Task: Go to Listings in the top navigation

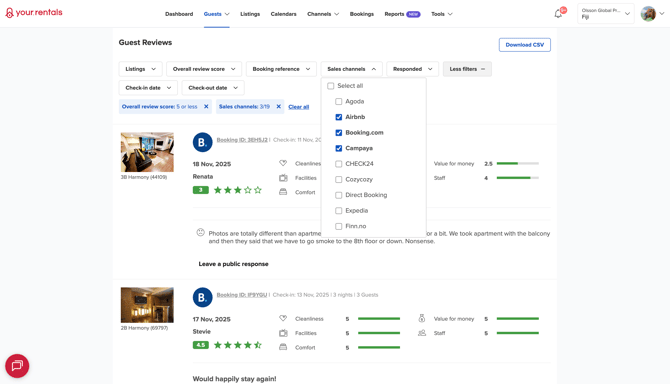Action: tap(250, 14)
